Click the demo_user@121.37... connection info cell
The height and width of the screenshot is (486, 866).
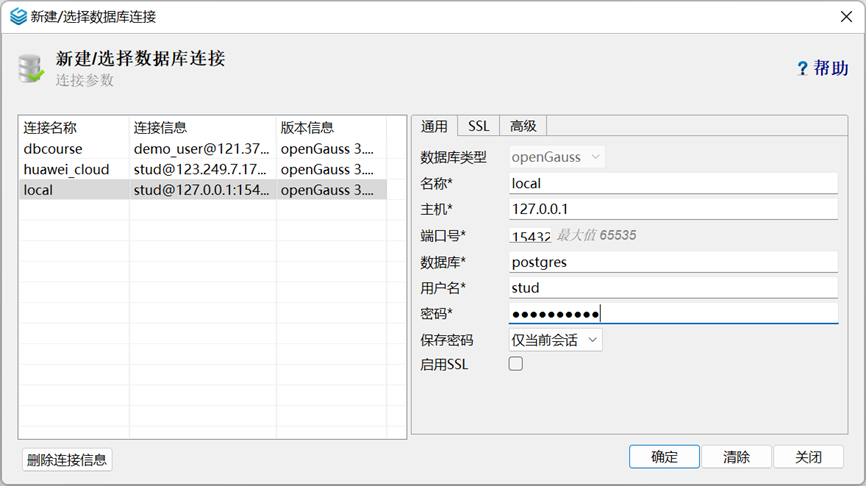click(203, 149)
